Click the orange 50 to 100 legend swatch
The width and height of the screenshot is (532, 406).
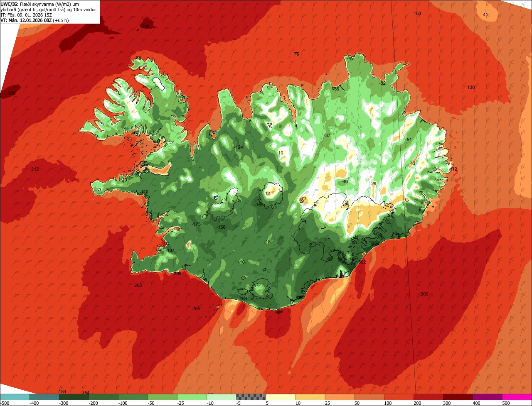click(x=369, y=396)
